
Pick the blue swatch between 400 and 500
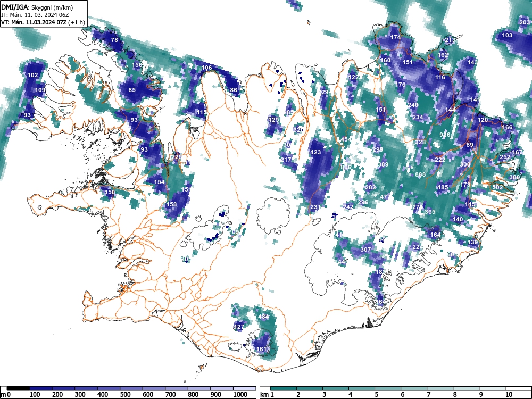pyautogui.click(x=109, y=388)
